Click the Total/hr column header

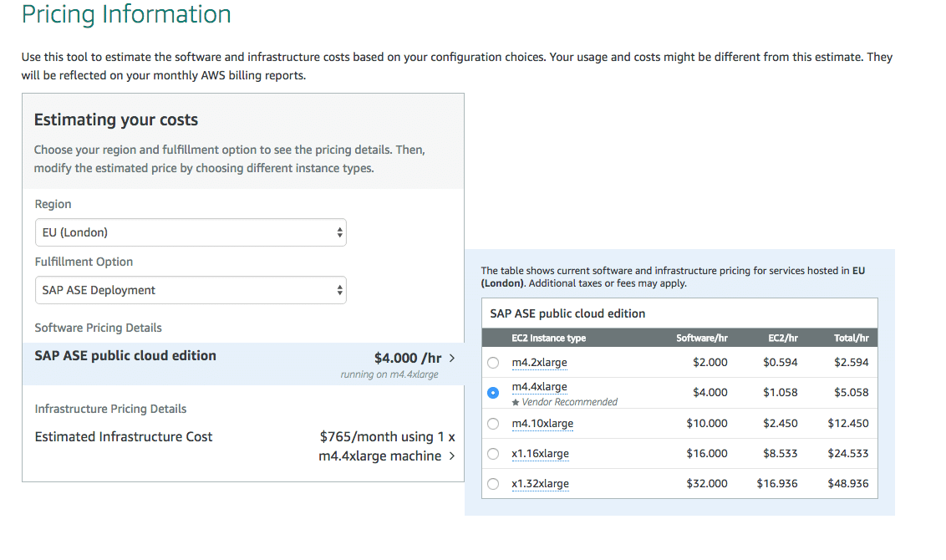pyautogui.click(x=852, y=338)
